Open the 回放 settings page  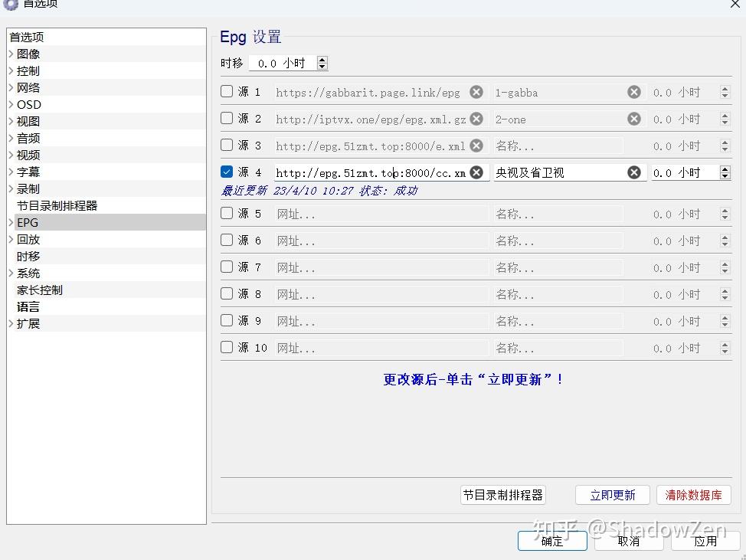[x=28, y=239]
